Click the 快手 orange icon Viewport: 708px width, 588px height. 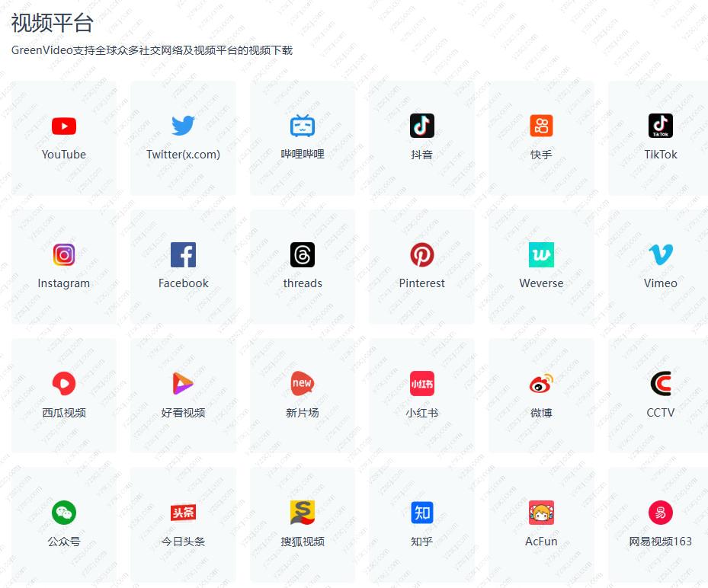coord(541,126)
